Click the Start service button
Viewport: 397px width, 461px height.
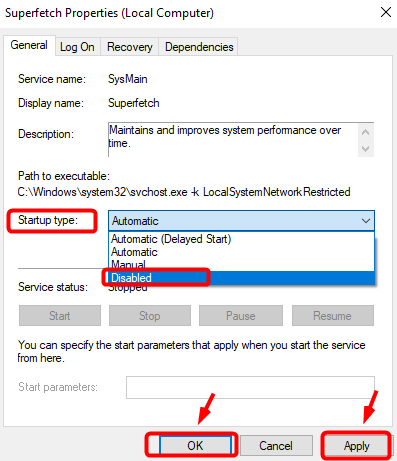tap(60, 316)
